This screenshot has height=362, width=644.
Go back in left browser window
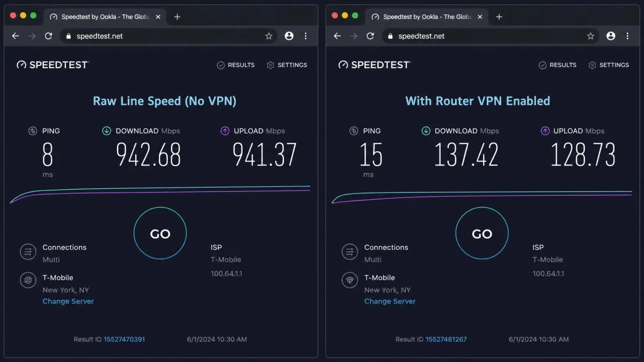click(x=15, y=36)
